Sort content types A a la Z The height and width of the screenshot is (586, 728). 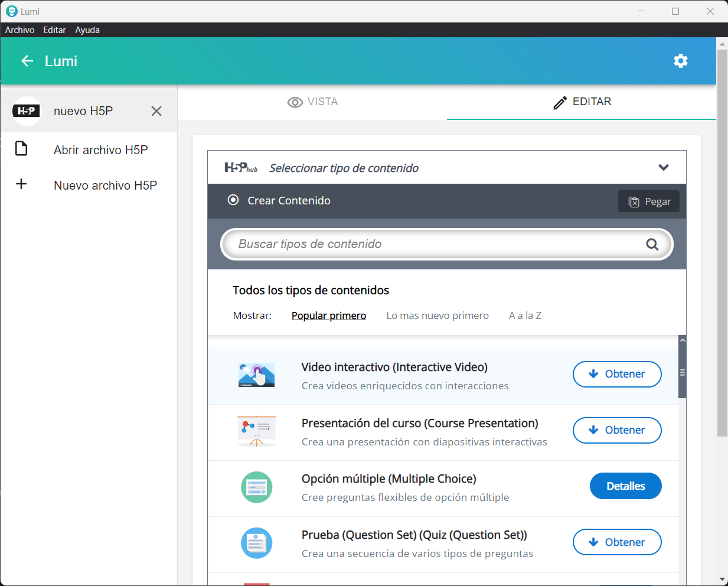point(525,315)
